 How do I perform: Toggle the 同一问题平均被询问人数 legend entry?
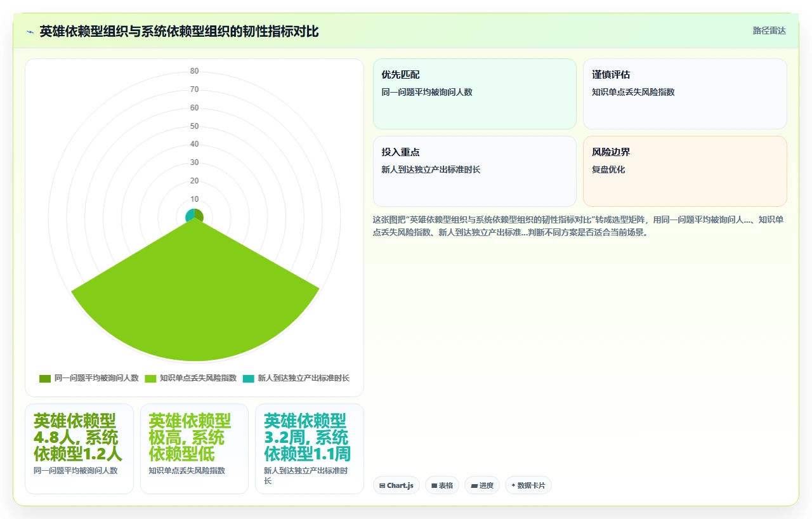89,378
